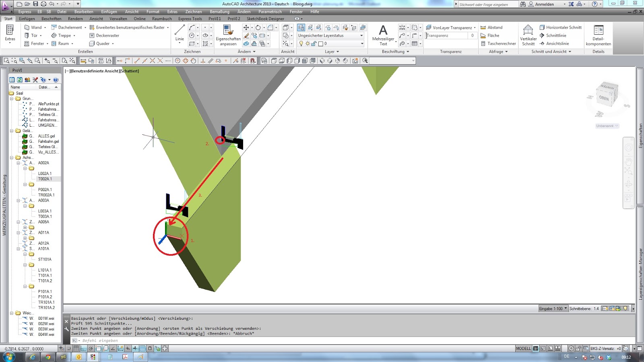Select the Fenster (window) tool
644x362 pixels.
tap(34, 43)
